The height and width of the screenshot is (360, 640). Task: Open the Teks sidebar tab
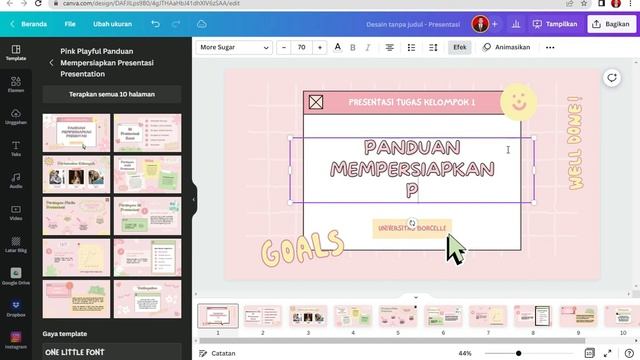point(16,149)
